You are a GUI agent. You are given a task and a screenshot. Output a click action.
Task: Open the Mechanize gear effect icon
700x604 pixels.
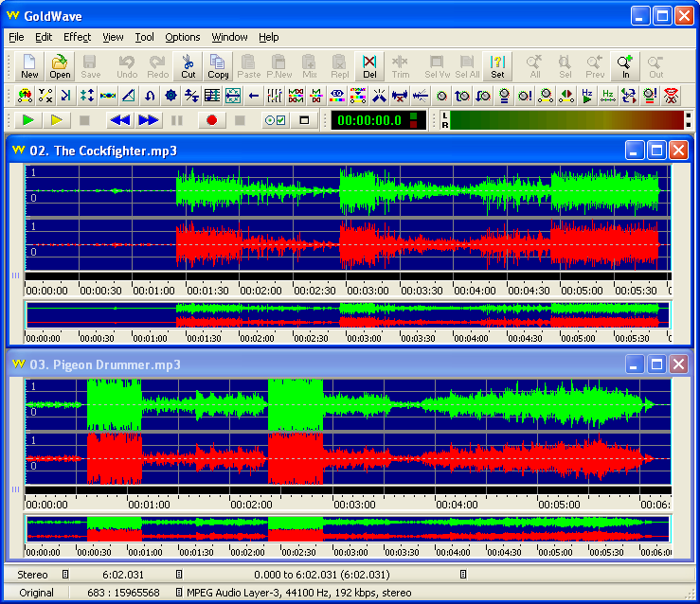pos(171,96)
